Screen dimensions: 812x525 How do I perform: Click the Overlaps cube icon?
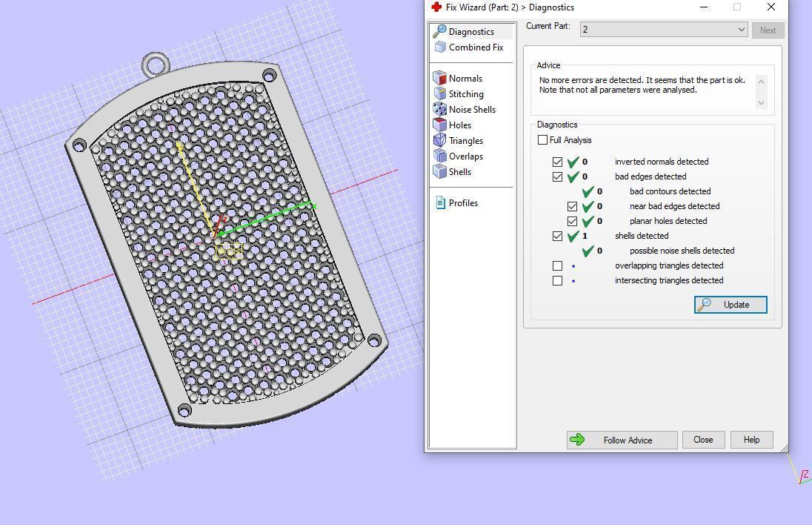coord(439,156)
